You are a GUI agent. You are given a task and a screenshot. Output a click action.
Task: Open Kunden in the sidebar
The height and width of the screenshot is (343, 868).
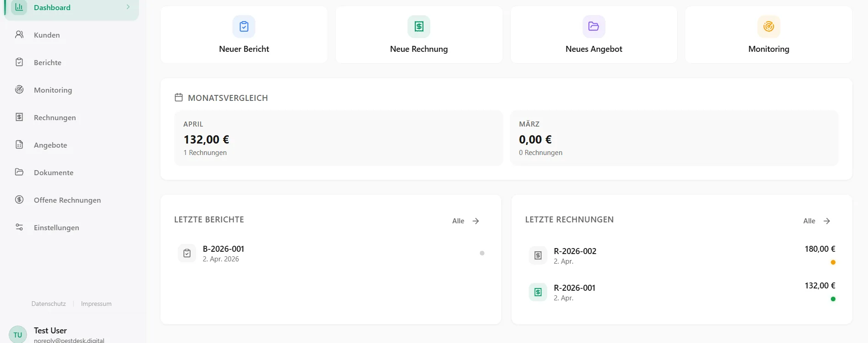coord(47,35)
